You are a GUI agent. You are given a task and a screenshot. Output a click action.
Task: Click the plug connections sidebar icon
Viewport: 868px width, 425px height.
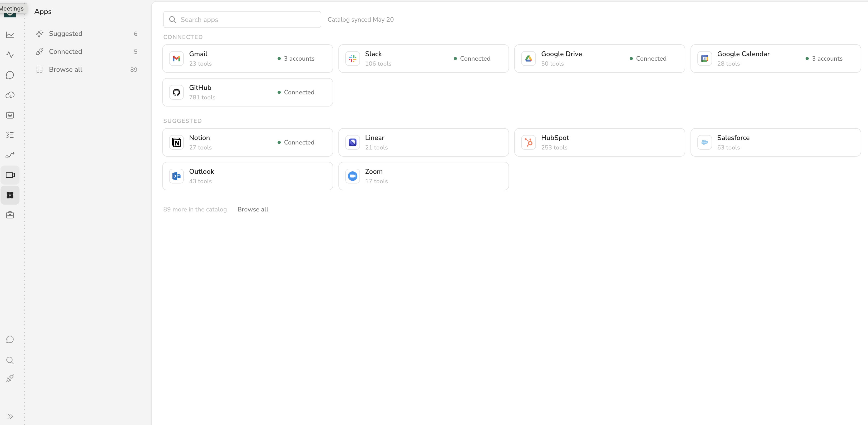10,378
